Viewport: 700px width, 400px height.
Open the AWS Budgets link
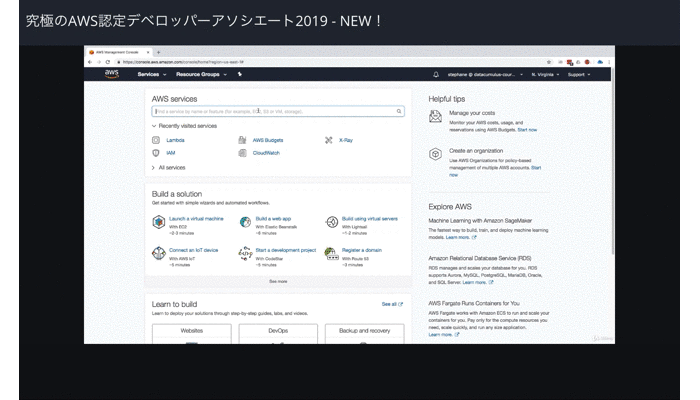[x=268, y=140]
